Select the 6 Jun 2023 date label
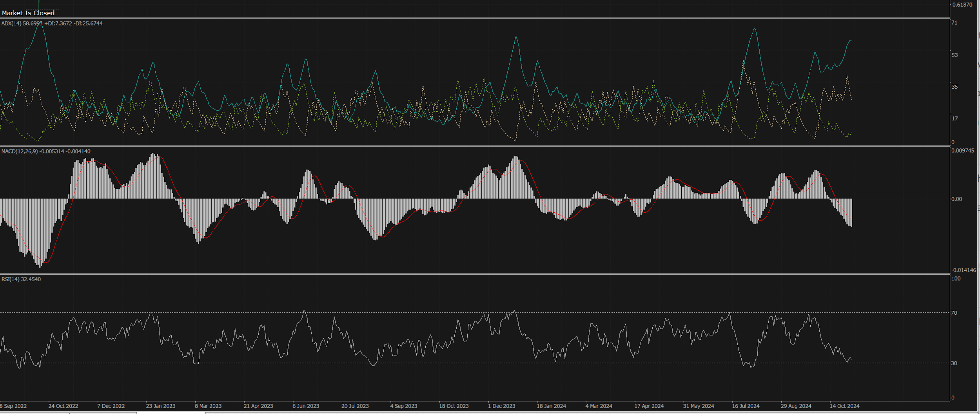 pyautogui.click(x=306, y=406)
